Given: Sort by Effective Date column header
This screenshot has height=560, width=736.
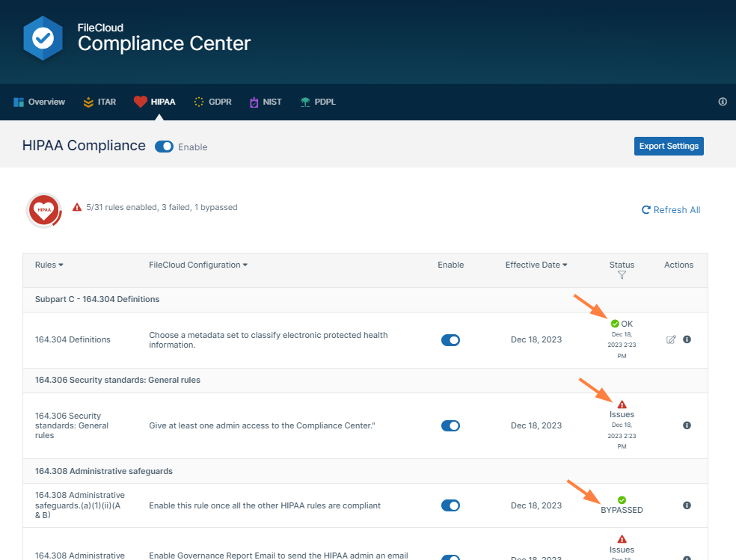Looking at the screenshot, I should [x=536, y=265].
